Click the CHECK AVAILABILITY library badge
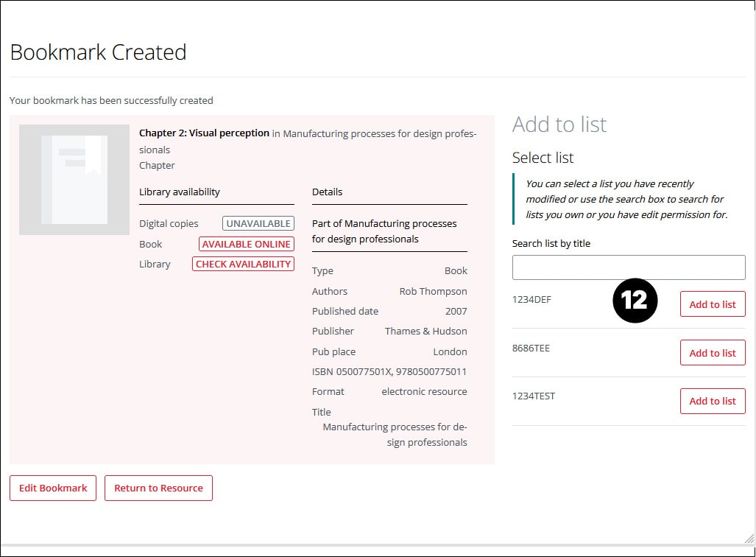The height and width of the screenshot is (557, 756). click(243, 264)
